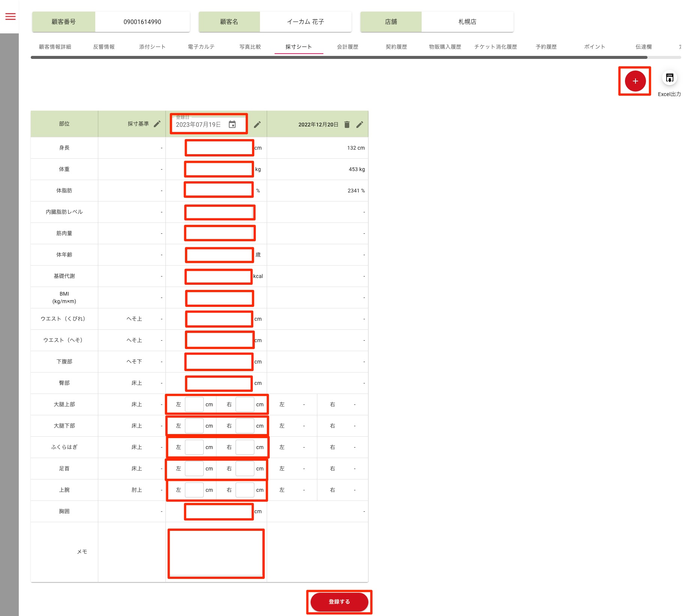Select the 大腿上部 left cm input
The height and width of the screenshot is (616, 697).
click(194, 404)
